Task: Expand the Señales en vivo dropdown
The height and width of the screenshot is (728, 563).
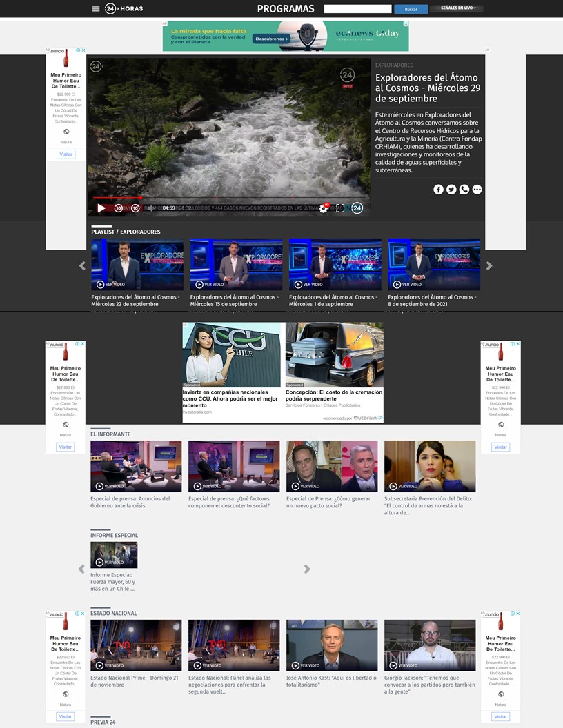Action: [x=457, y=8]
